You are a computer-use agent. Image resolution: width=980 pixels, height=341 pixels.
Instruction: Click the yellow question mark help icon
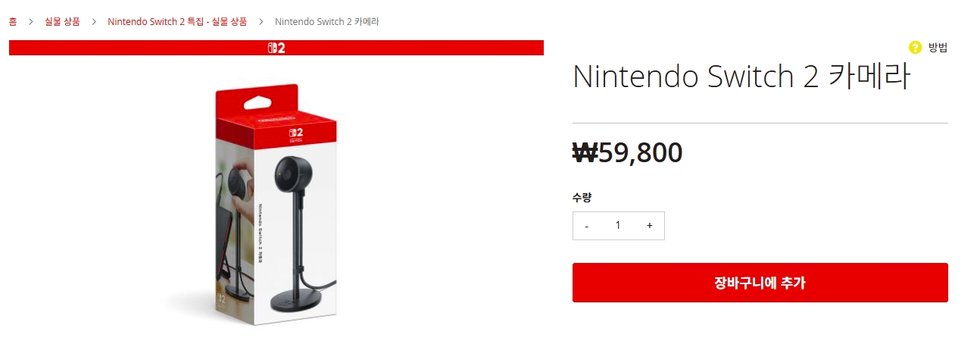pos(915,48)
